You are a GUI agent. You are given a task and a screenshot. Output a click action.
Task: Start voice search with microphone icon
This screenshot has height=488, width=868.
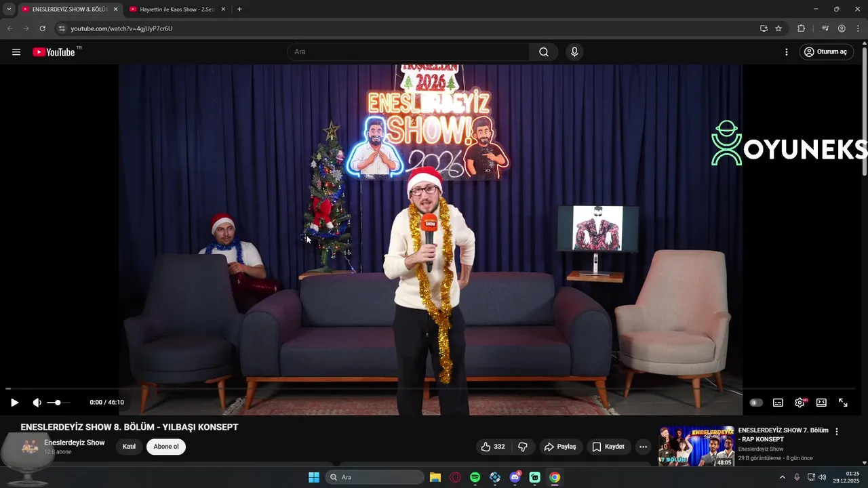574,52
